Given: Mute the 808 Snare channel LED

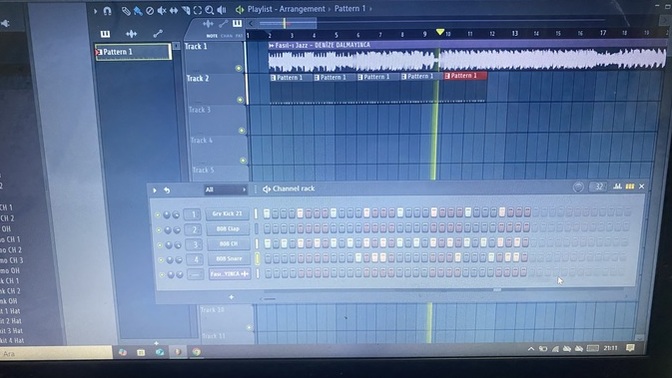Looking at the screenshot, I should pyautogui.click(x=161, y=260).
